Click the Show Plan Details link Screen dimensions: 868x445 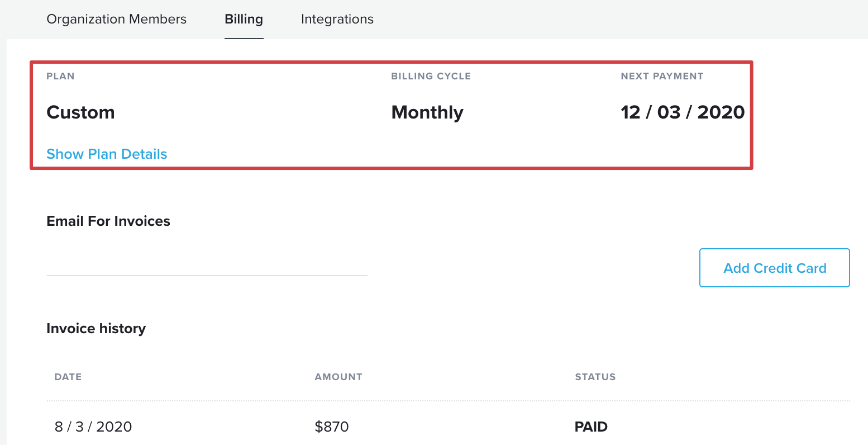pyautogui.click(x=107, y=154)
